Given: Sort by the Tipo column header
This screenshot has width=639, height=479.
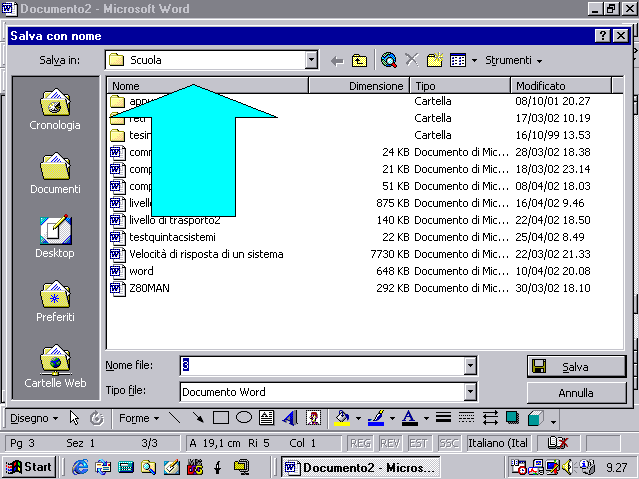Looking at the screenshot, I should [460, 86].
